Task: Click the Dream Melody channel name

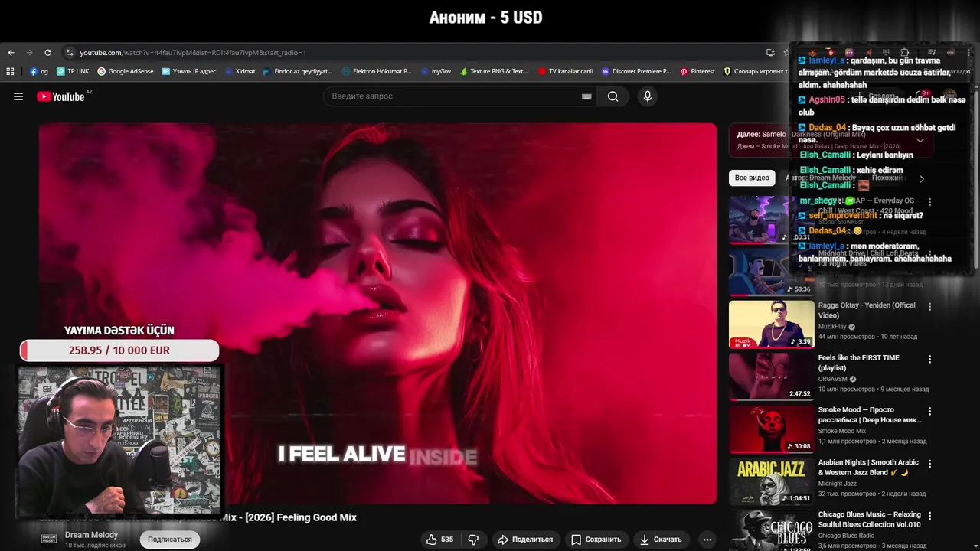Action: click(x=91, y=535)
